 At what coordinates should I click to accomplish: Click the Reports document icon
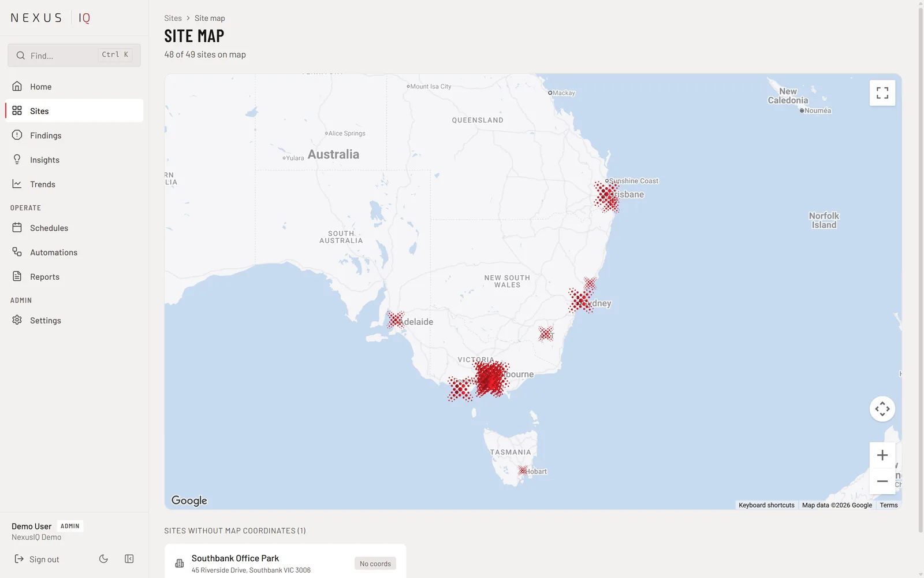(x=17, y=276)
